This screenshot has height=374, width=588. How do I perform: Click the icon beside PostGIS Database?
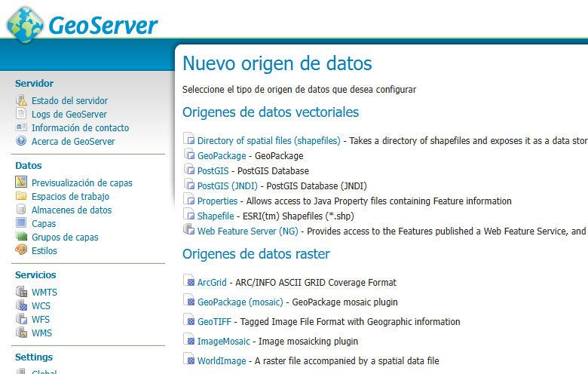pyautogui.click(x=189, y=169)
